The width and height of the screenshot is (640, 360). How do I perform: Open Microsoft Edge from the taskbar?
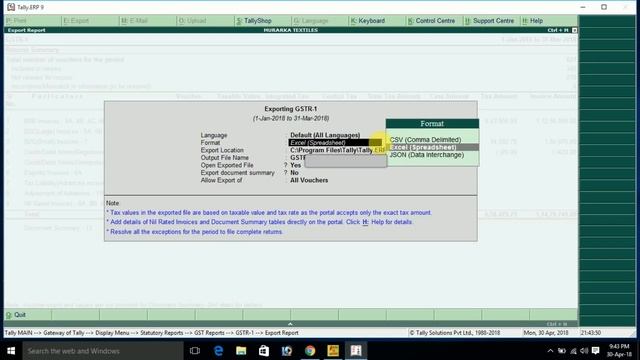(218, 351)
